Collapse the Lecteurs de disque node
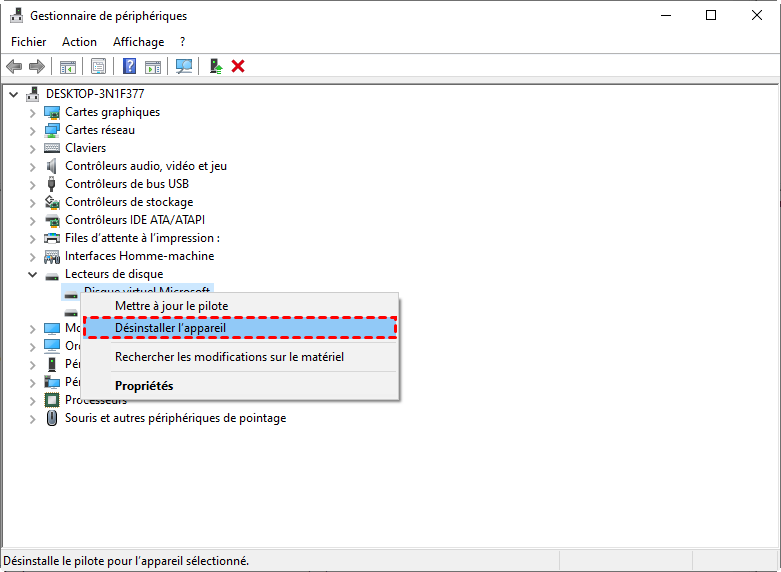781x572 pixels. pyautogui.click(x=32, y=274)
